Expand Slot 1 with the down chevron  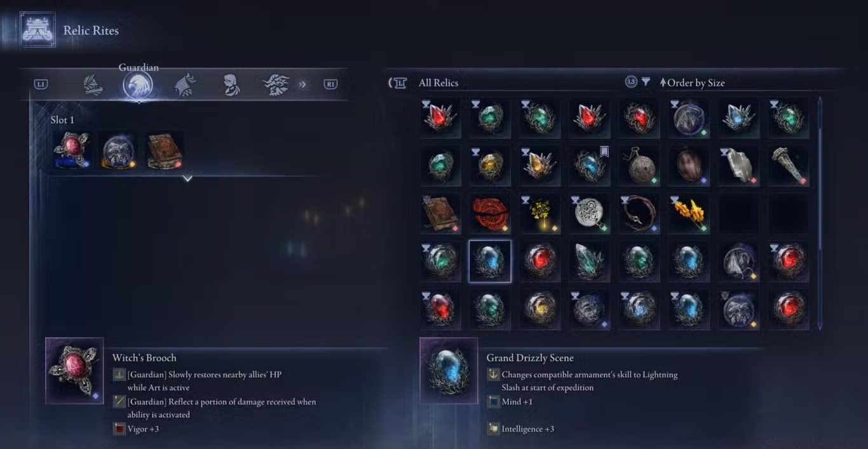[x=187, y=179]
